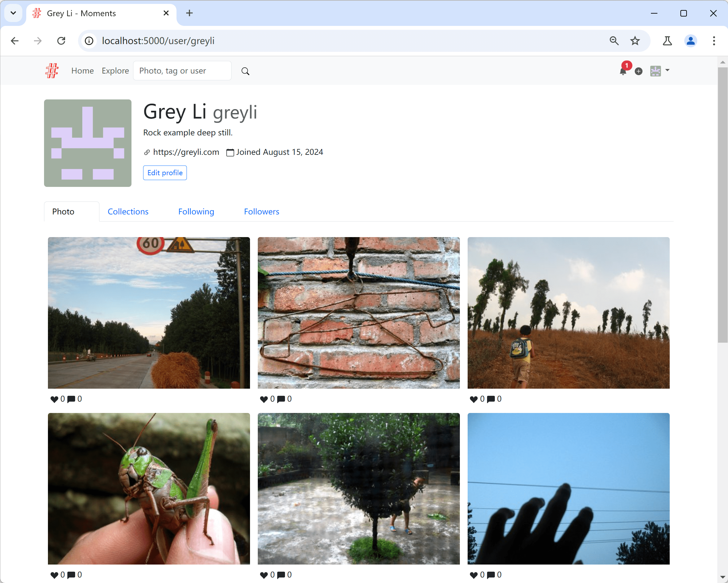Open the boy walking on hillside photo
The image size is (728, 583).
tap(568, 313)
